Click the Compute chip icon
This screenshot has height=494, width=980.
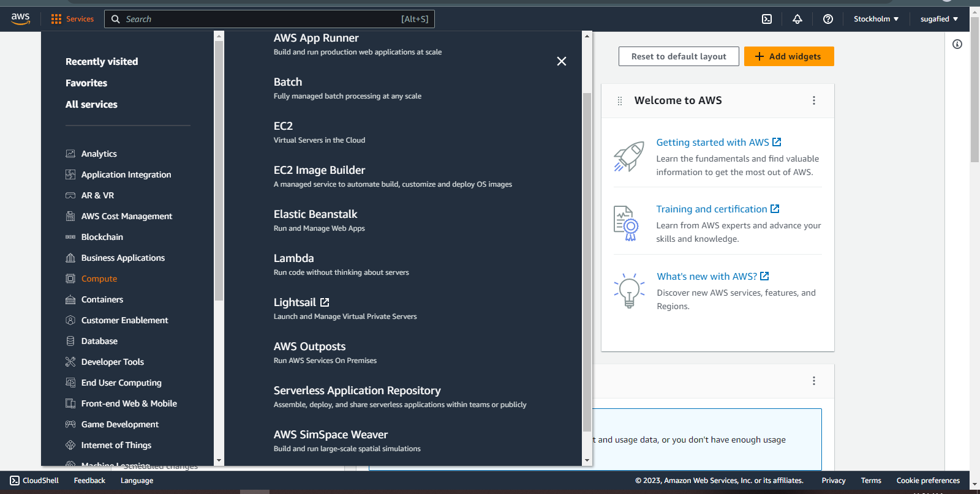tap(70, 279)
